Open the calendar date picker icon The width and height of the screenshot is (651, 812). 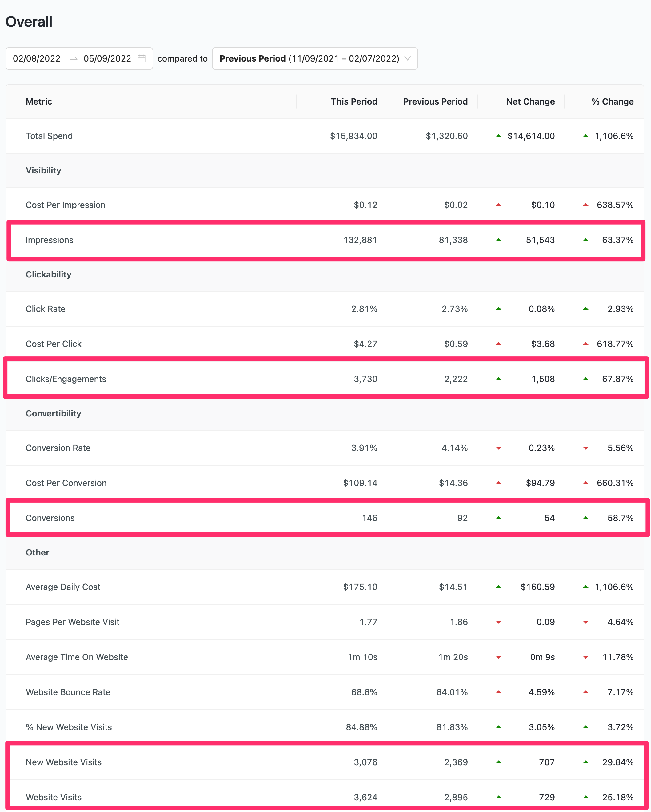pyautogui.click(x=142, y=58)
